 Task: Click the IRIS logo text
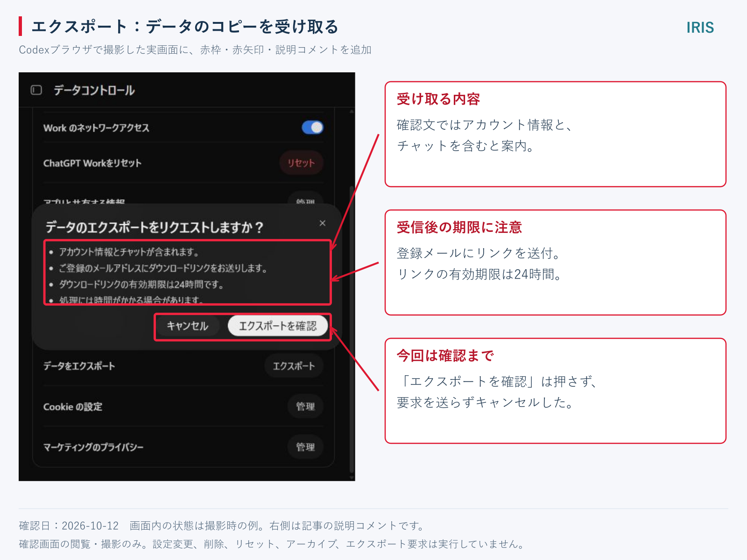(x=700, y=28)
